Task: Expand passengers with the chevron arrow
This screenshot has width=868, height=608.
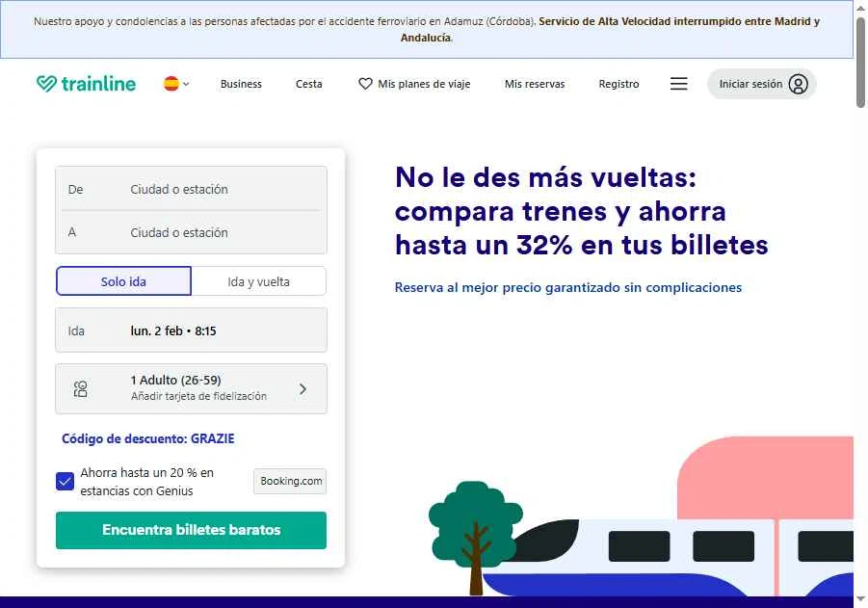Action: tap(302, 388)
